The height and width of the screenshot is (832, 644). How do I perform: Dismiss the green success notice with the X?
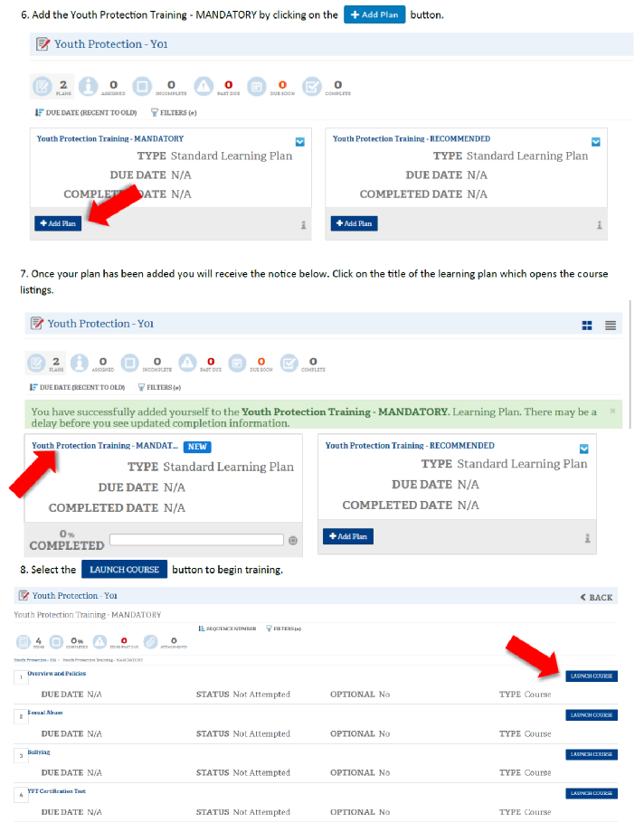coord(612,411)
